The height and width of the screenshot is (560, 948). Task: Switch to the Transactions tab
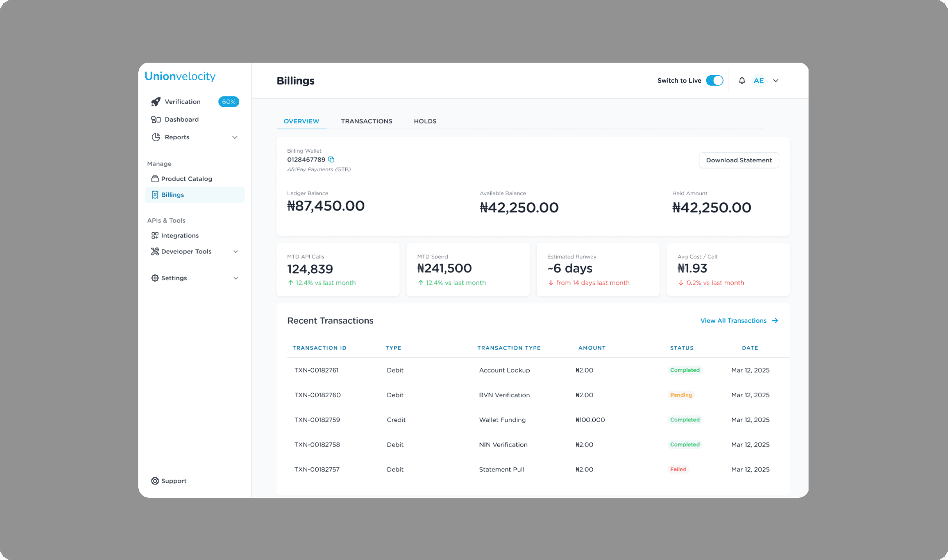click(366, 121)
